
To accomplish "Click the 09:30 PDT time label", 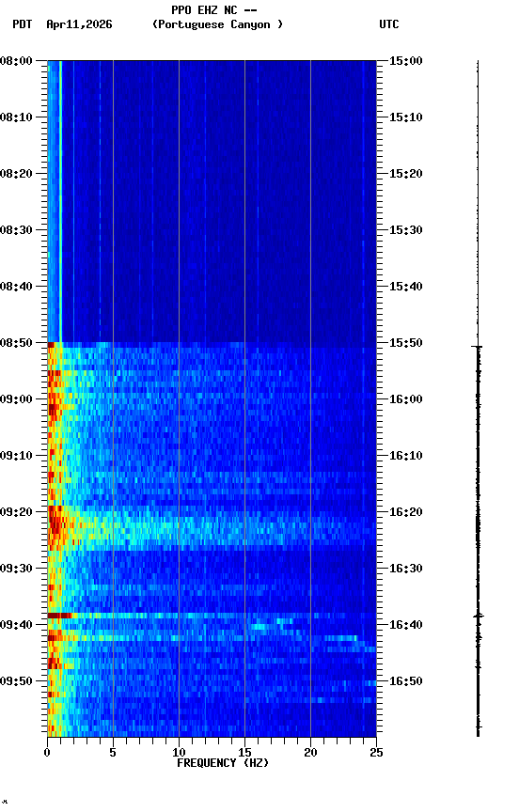I will 16,569.
